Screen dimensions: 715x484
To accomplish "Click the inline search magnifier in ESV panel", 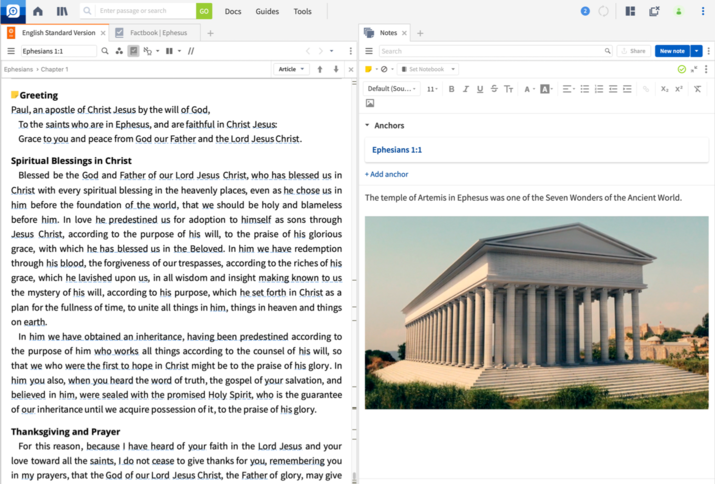I will click(x=105, y=51).
